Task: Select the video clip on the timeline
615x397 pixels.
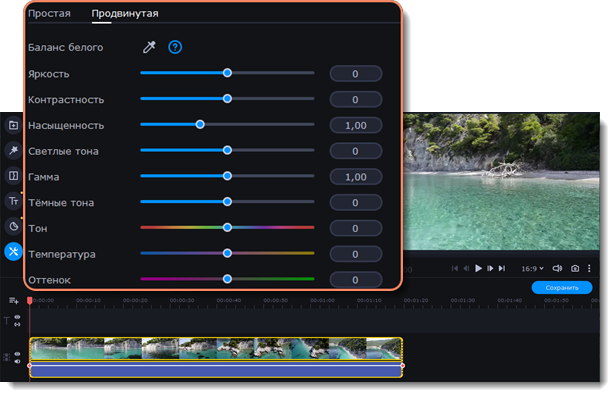Action: [x=216, y=349]
